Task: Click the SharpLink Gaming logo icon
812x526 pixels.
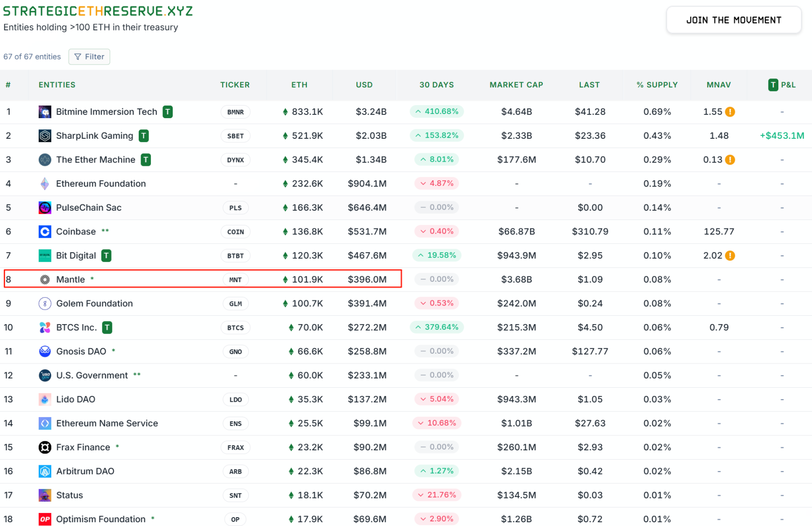Action: tap(45, 136)
